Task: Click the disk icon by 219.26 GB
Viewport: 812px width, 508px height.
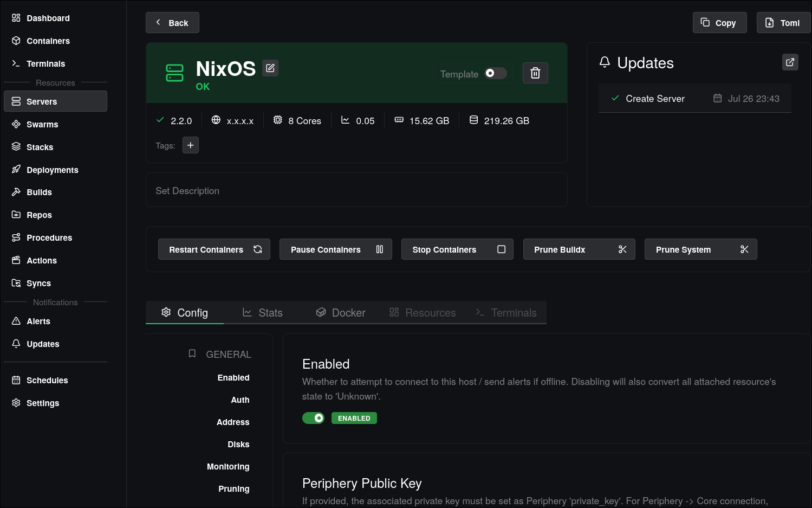Action: point(473,120)
